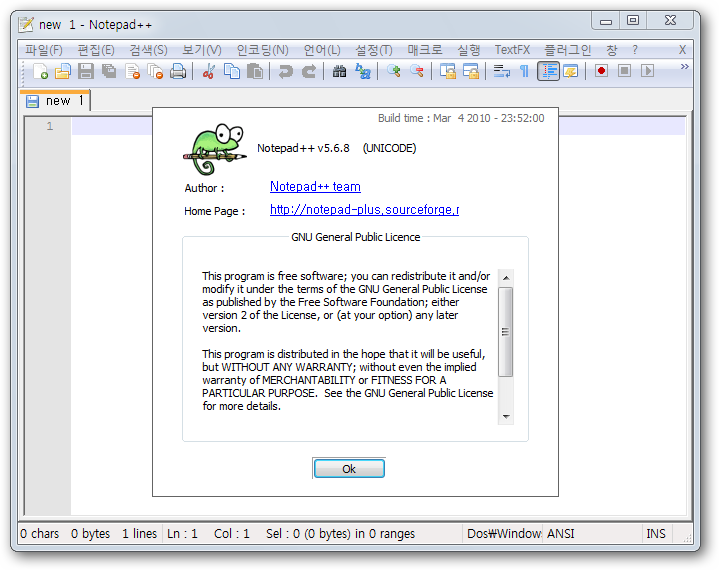The width and height of the screenshot is (719, 570).
Task: Click the licence text scrollbar thumb
Action: tap(506, 332)
